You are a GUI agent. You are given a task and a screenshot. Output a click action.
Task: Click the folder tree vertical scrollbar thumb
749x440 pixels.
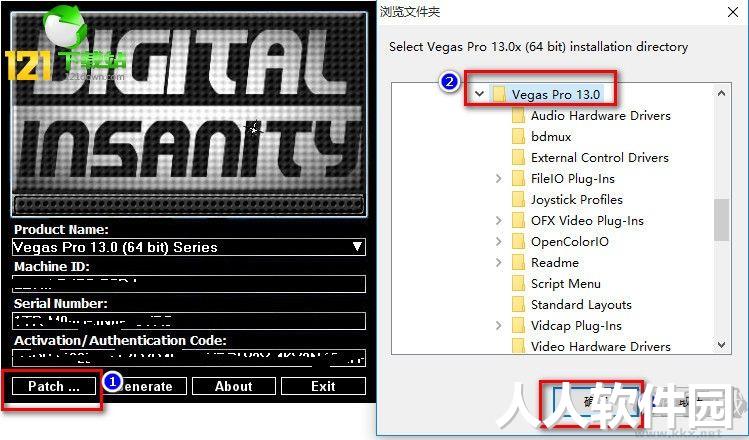pyautogui.click(x=722, y=220)
